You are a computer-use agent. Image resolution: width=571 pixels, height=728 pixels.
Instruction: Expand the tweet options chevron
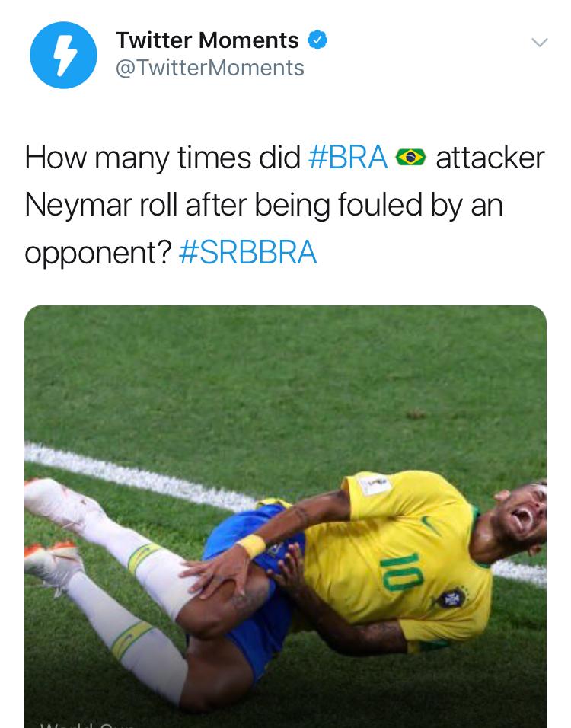coord(540,43)
